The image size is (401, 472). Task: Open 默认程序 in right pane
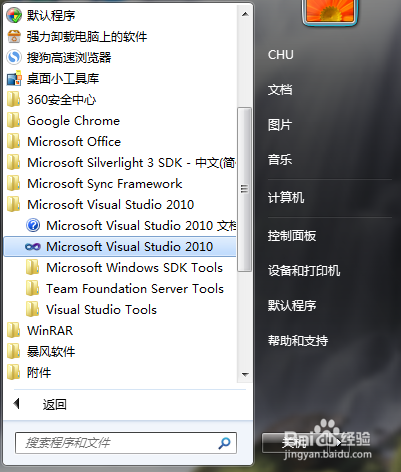(x=292, y=305)
